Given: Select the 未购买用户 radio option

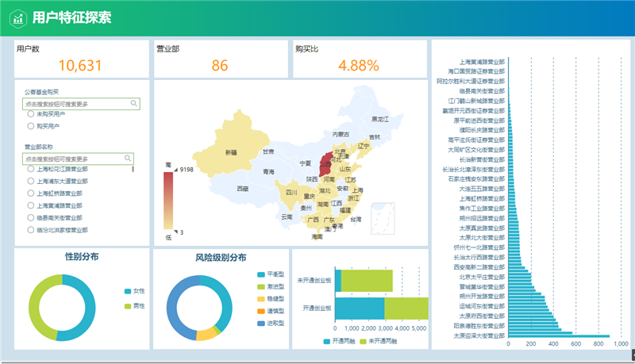Looking at the screenshot, I should pos(31,114).
